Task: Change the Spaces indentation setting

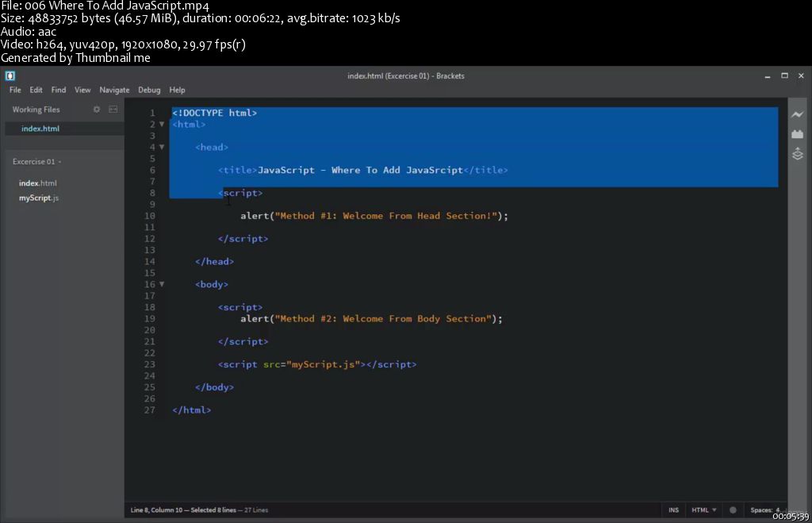Action: pos(765,510)
